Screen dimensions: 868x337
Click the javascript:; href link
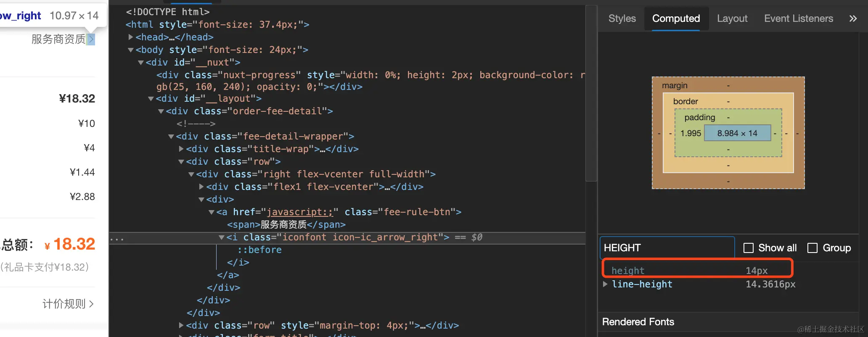point(300,212)
